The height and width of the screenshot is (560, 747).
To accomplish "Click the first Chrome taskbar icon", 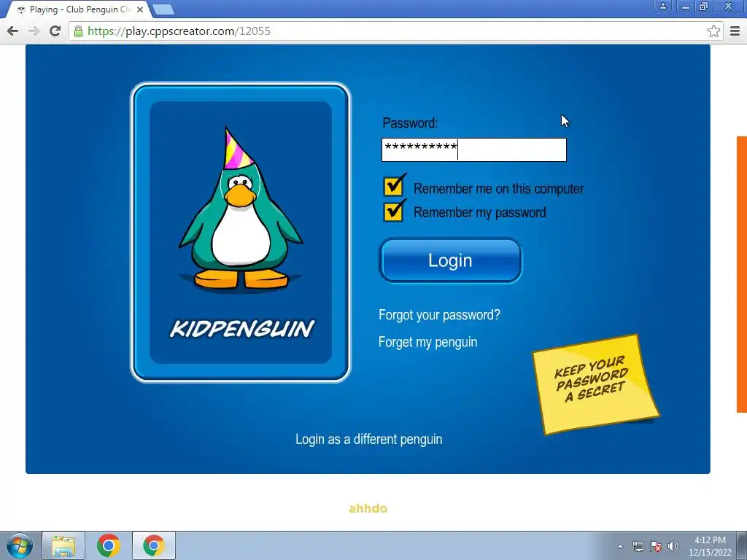I will point(109,545).
